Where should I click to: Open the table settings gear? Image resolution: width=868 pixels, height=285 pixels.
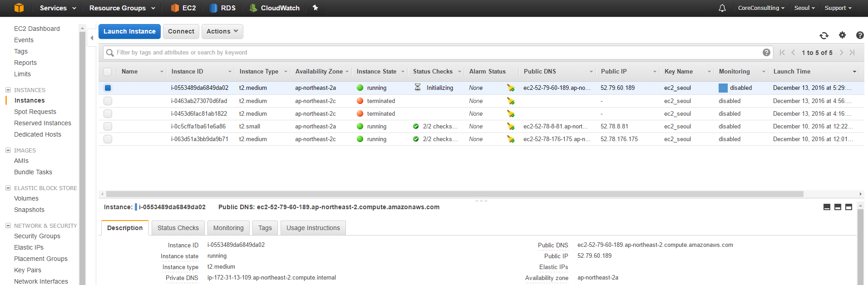[x=842, y=35]
